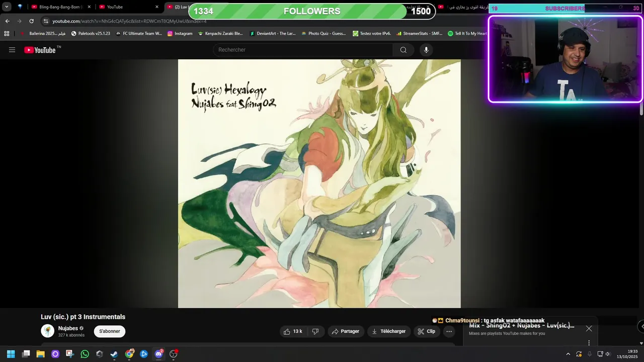Screen dimensions: 644x362
Task: Open the three-dot more actions menu
Action: (449, 331)
